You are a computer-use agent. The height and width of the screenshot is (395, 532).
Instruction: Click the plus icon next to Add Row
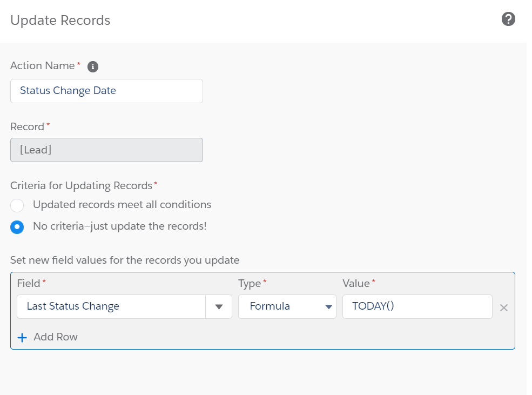click(x=22, y=337)
